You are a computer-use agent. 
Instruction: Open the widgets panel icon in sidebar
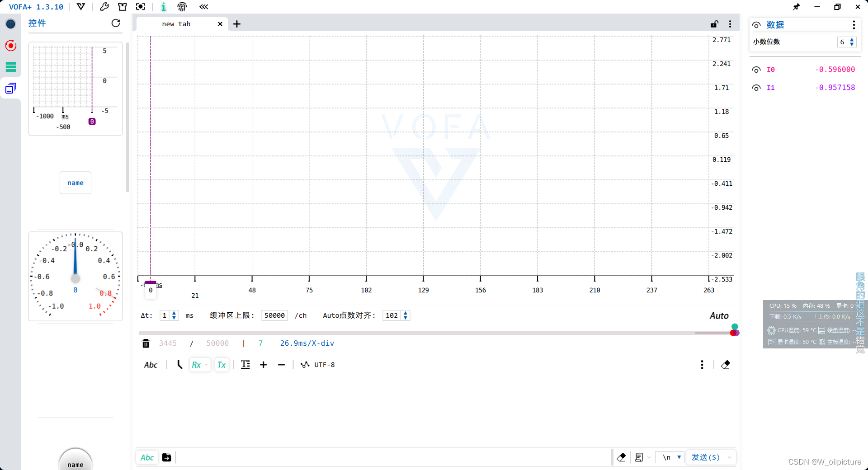coord(11,88)
